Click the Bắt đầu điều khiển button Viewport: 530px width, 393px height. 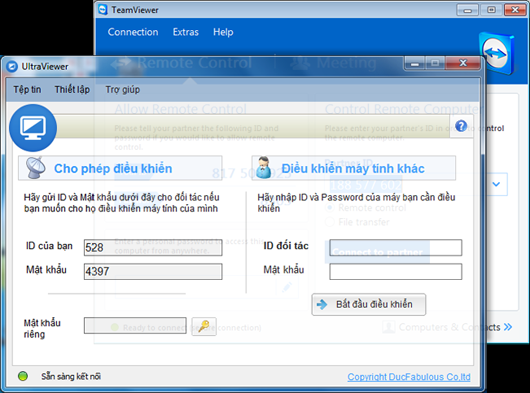pos(368,304)
